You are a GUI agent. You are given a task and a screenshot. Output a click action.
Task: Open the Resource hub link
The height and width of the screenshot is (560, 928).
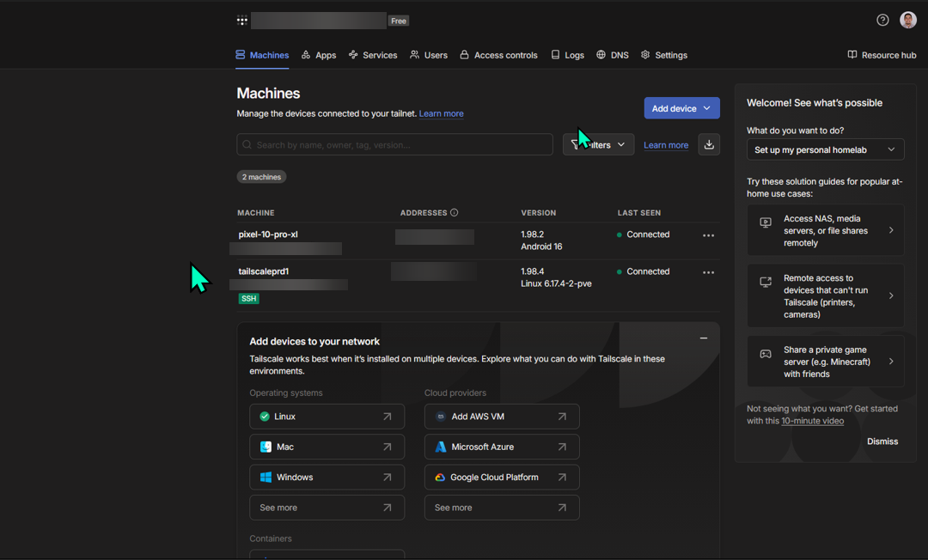pos(882,55)
